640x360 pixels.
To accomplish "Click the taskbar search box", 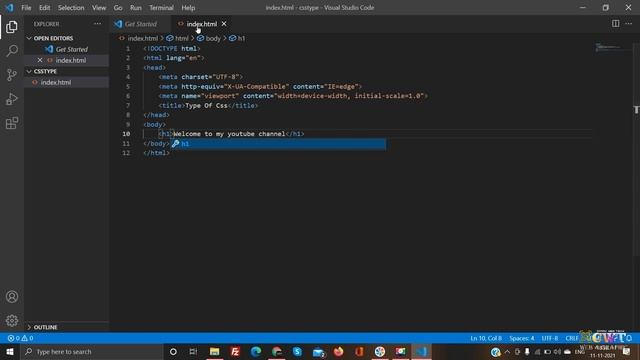I will coord(92,351).
